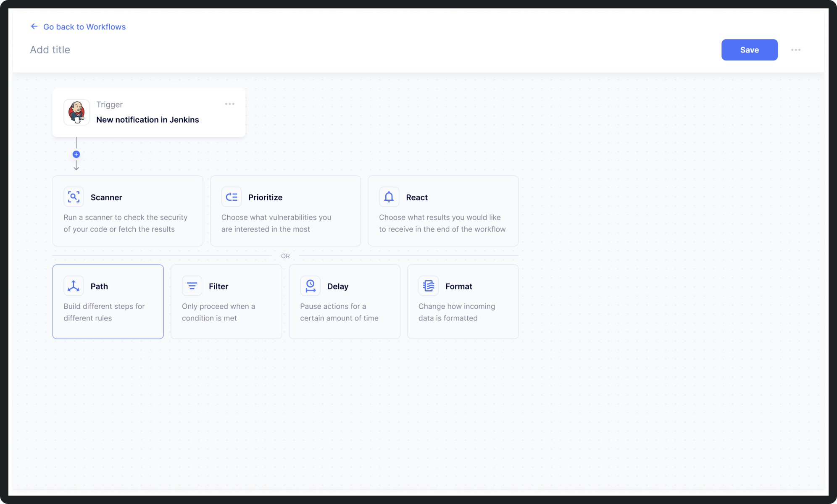Click the Add title field

(50, 50)
